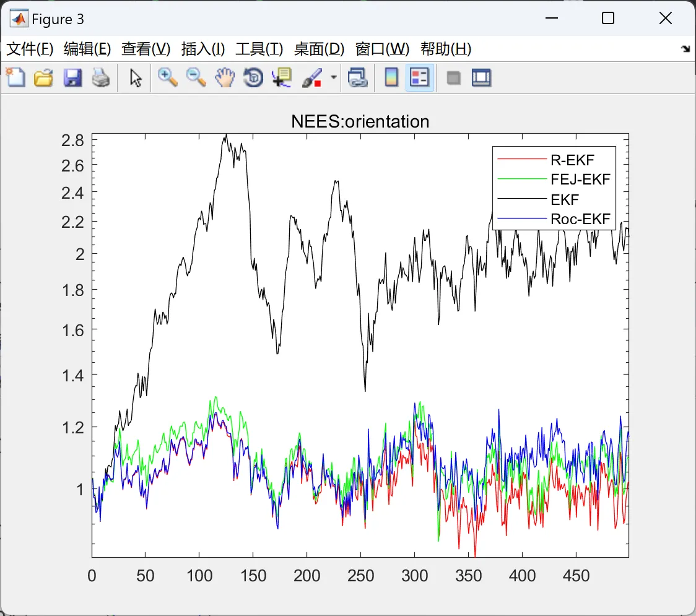Select the NEES:orientation plot title
The image size is (696, 616).
pos(360,121)
